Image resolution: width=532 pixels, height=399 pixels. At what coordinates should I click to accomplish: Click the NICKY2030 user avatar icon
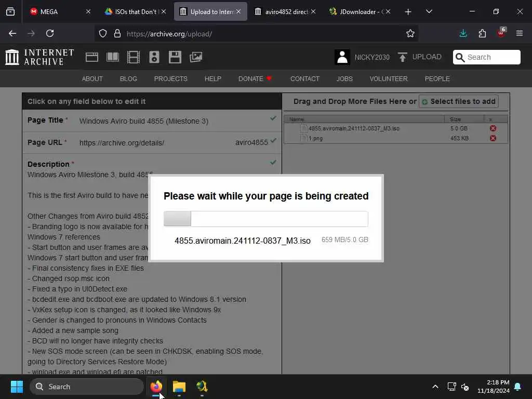[x=342, y=57]
